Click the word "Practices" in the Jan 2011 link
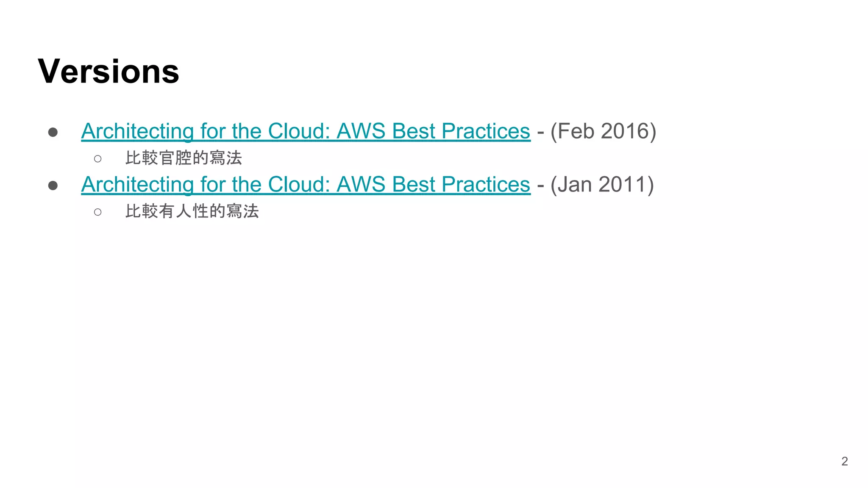The height and width of the screenshot is (488, 868). click(486, 184)
